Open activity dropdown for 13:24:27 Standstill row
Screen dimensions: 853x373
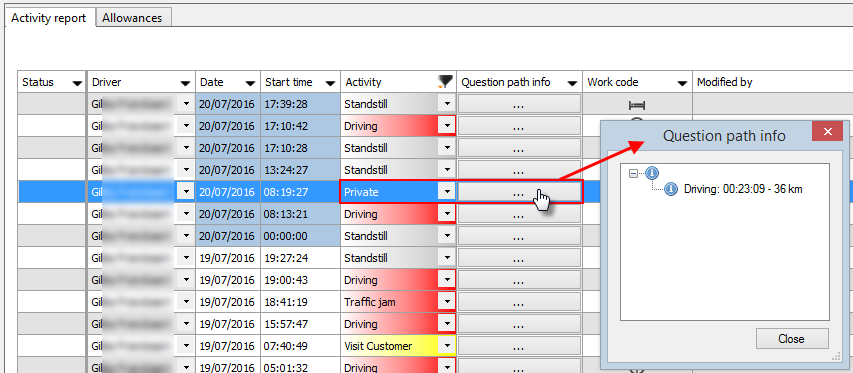pyautogui.click(x=447, y=170)
